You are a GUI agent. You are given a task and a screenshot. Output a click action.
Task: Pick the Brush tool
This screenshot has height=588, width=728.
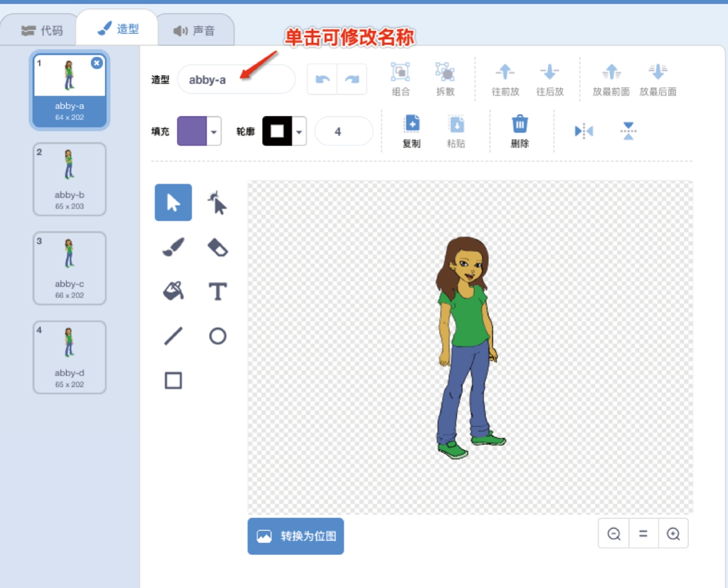click(x=173, y=247)
